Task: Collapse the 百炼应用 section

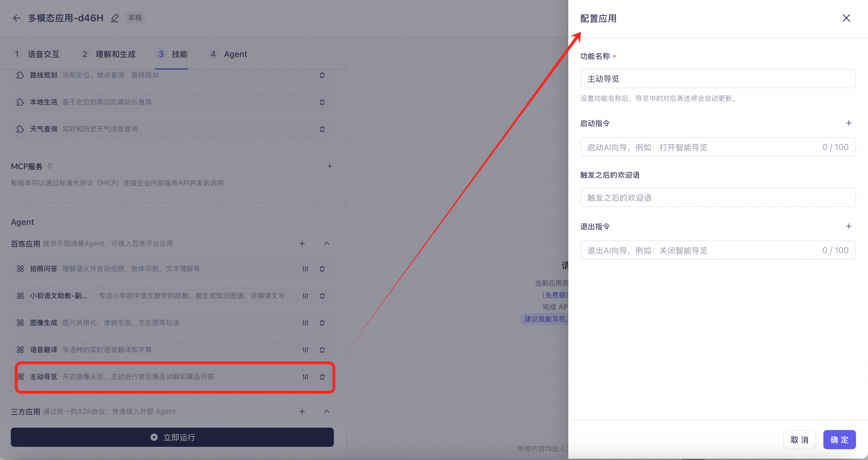Action: pyautogui.click(x=326, y=243)
